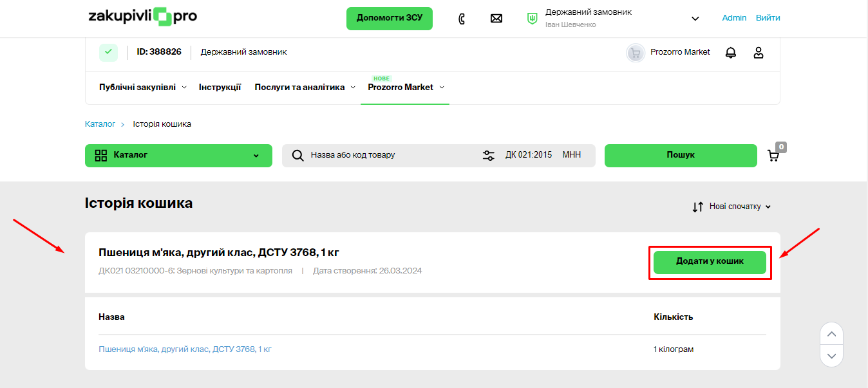The width and height of the screenshot is (868, 388).
Task: Open the Публічні закупівлі menu
Action: [142, 88]
